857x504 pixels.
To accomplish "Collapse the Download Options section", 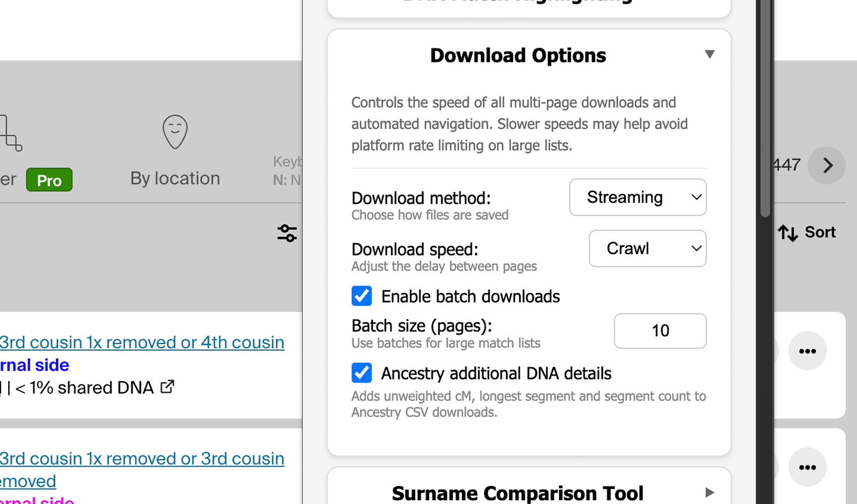I will point(709,54).
